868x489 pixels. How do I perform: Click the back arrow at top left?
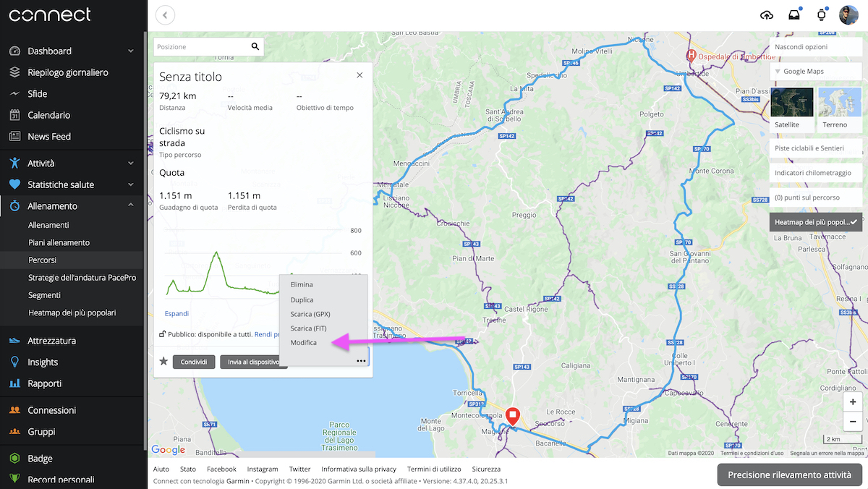[164, 14]
